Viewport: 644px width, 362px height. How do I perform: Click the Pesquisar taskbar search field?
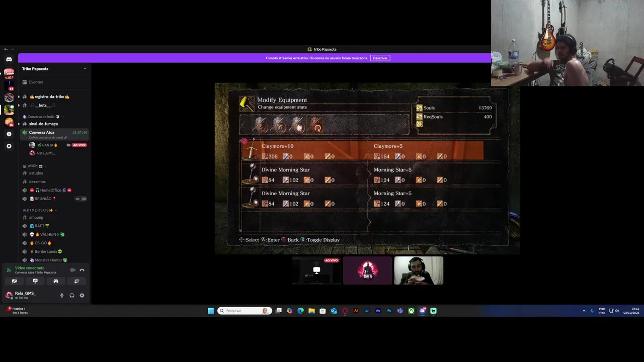tap(245, 311)
